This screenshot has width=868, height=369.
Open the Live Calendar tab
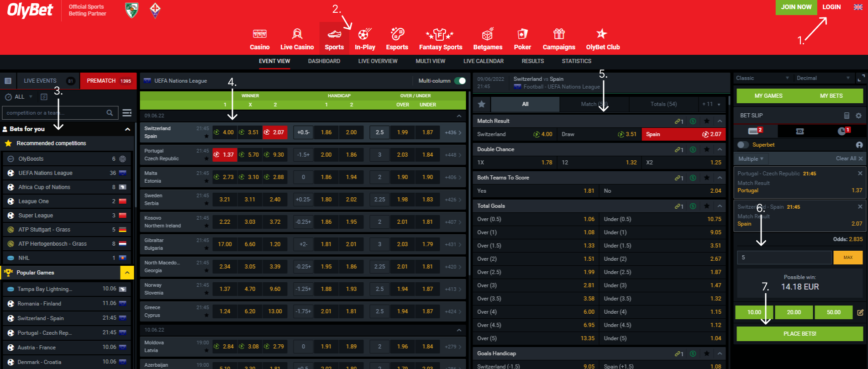point(483,61)
